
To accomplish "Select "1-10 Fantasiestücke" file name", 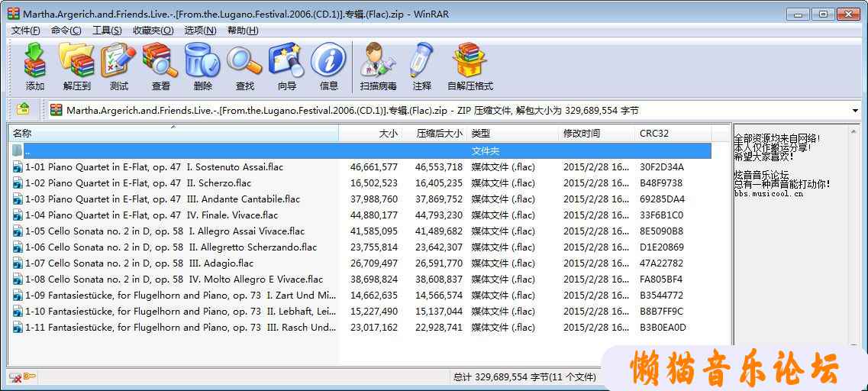I will pyautogui.click(x=180, y=312).
